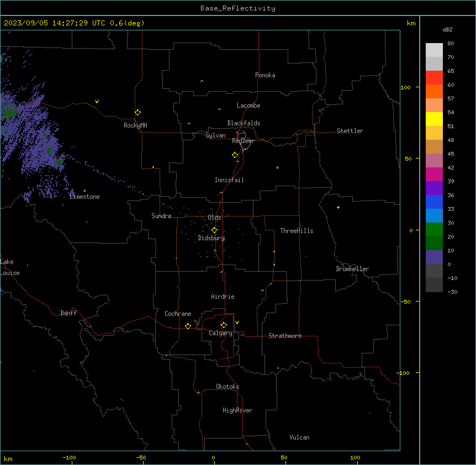Screen dimensions: 476x465
Task: Click the yellow V marker northwest of RockyMH
Action: click(x=97, y=102)
